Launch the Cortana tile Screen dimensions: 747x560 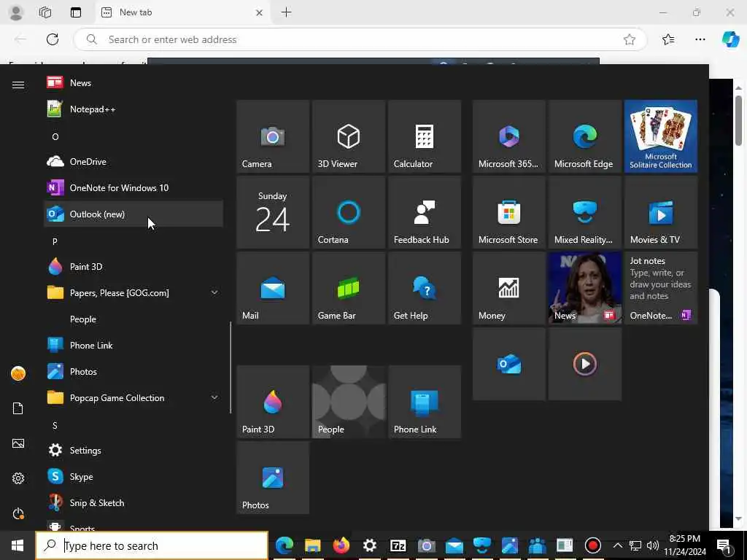[349, 212]
